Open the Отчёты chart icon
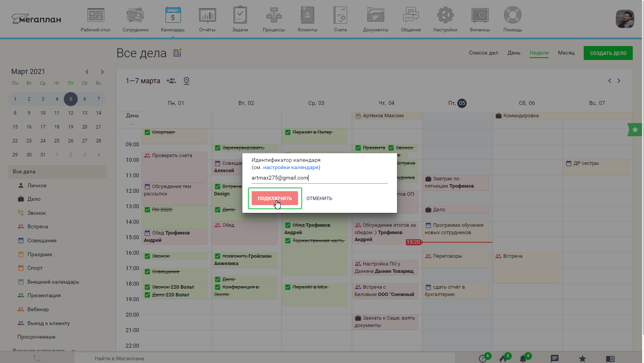 (x=207, y=15)
